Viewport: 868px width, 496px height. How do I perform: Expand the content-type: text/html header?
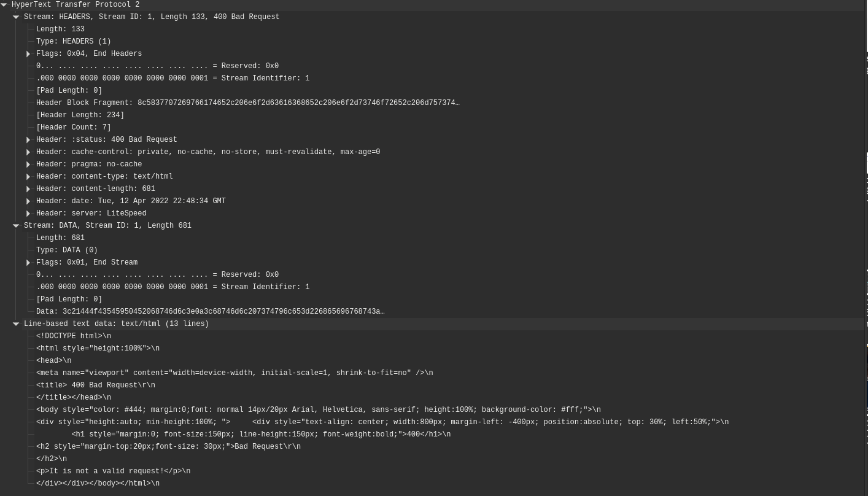28,176
